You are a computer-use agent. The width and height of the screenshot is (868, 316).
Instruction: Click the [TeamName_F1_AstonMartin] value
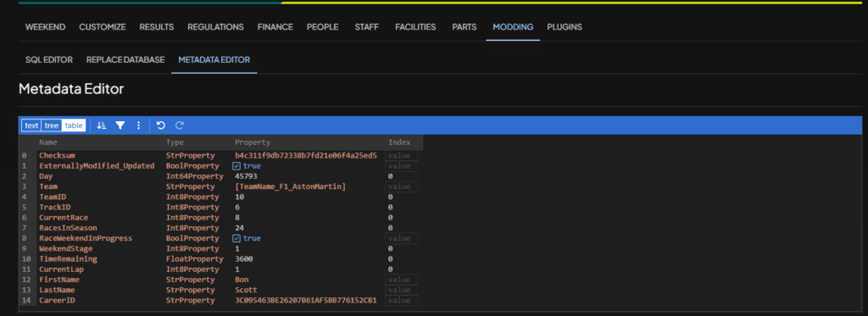pos(290,187)
